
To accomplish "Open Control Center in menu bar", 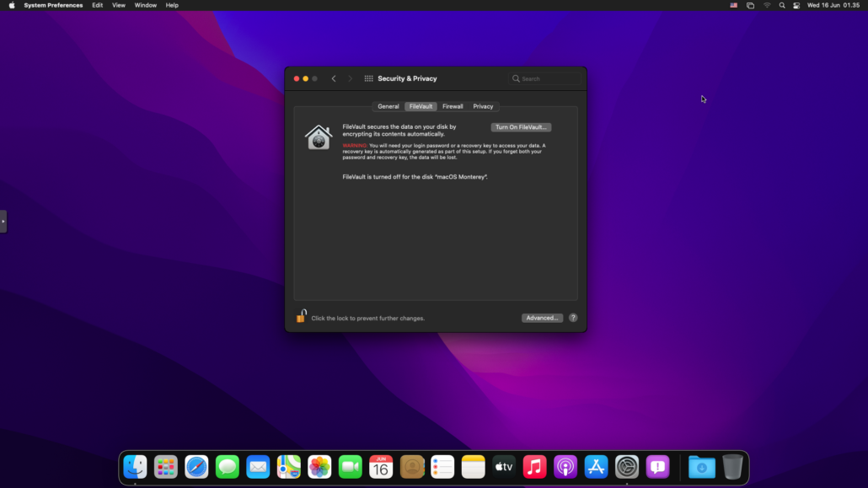I will coord(796,5).
